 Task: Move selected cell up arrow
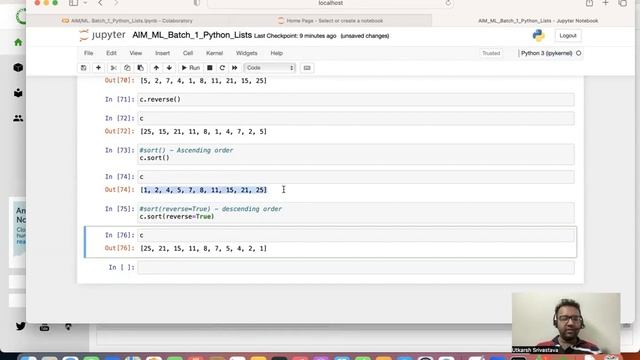point(156,68)
